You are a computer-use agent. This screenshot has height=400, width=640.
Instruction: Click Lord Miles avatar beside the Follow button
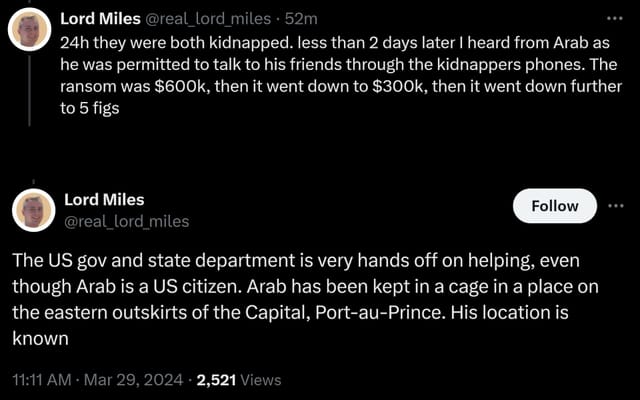click(33, 210)
